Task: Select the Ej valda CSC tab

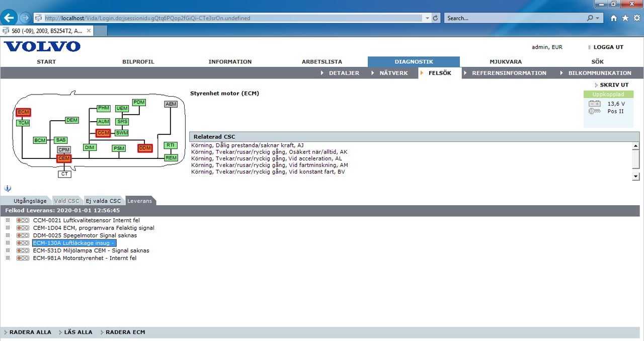Action: click(x=103, y=201)
